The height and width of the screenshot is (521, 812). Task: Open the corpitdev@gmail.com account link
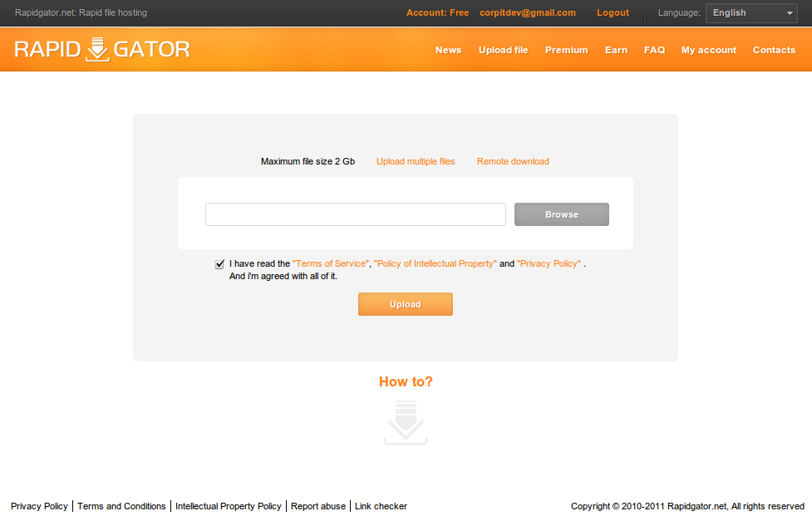point(528,13)
